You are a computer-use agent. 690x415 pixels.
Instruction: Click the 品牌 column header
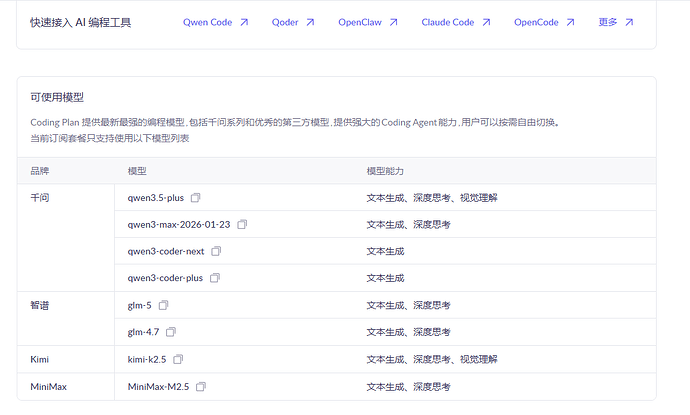coord(40,171)
